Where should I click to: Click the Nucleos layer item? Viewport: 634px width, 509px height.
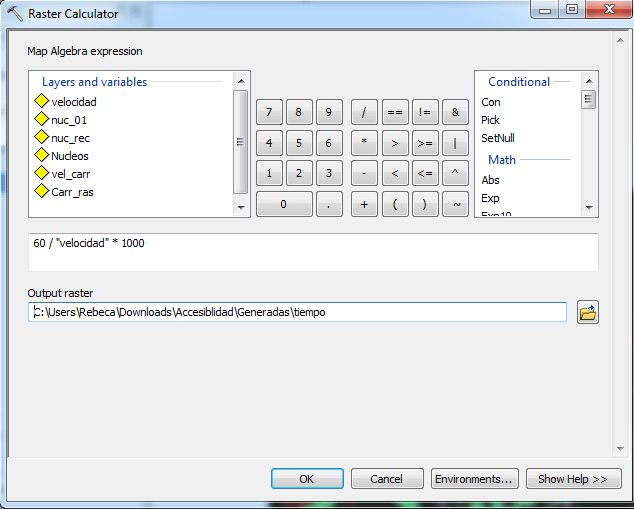(x=69, y=156)
